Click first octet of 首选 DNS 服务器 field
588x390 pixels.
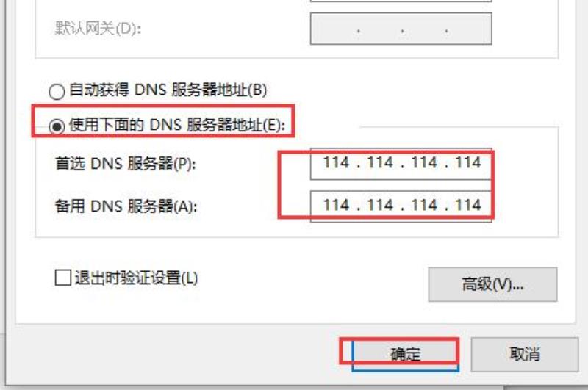tap(337, 163)
